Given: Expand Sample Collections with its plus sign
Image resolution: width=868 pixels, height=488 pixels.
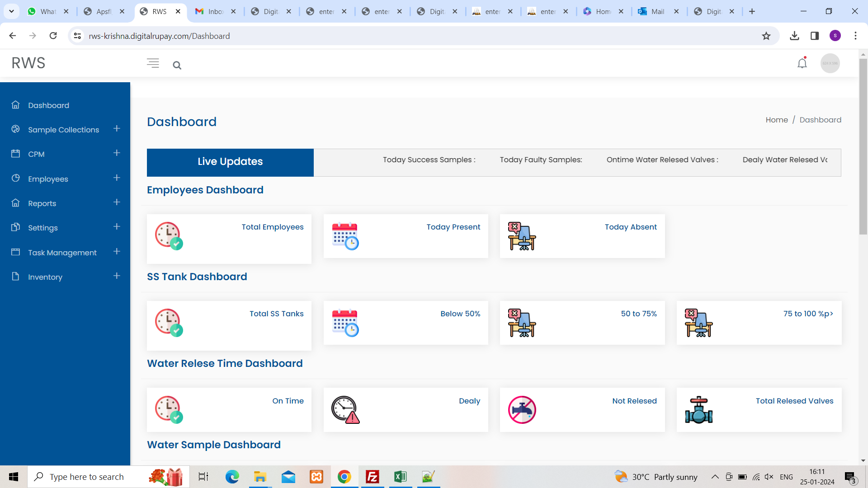Looking at the screenshot, I should click(x=117, y=129).
